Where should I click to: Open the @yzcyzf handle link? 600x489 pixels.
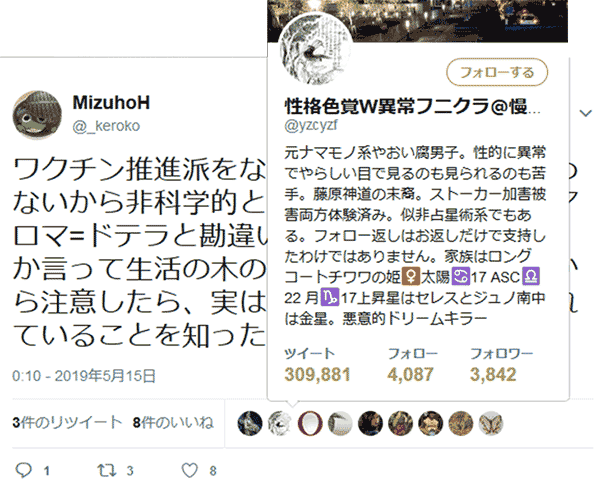311,126
